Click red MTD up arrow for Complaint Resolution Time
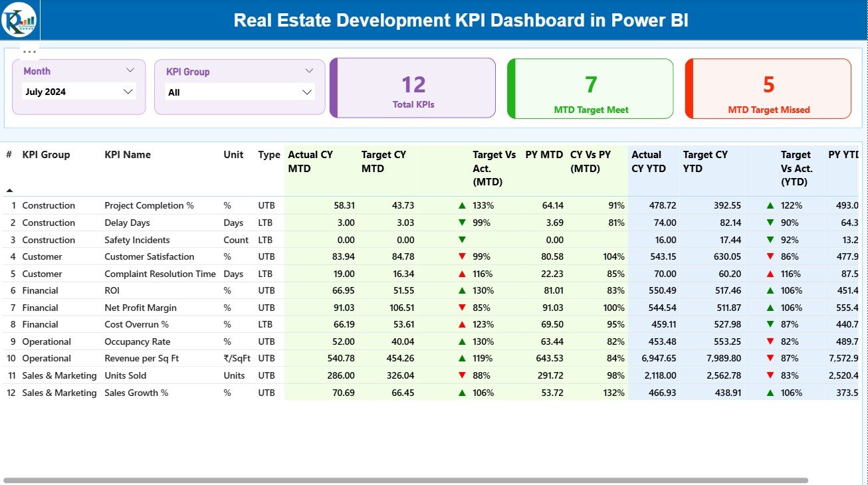The width and height of the screenshot is (868, 485). pyautogui.click(x=462, y=274)
